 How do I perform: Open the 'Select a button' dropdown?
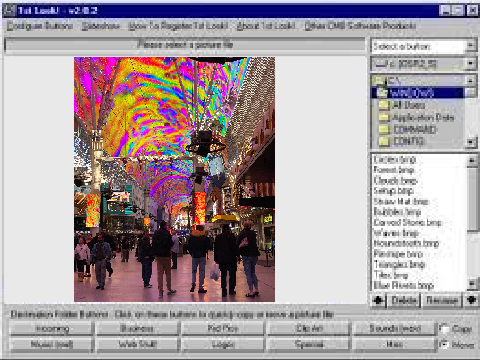click(470, 46)
